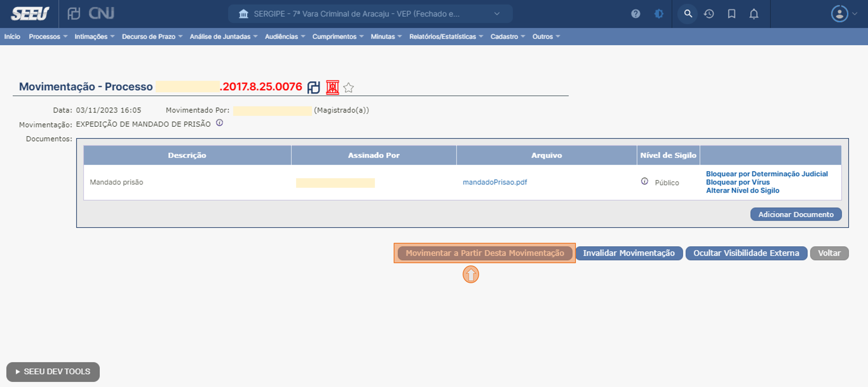Click the red prison bars icon
This screenshot has height=387, width=868.
point(332,87)
